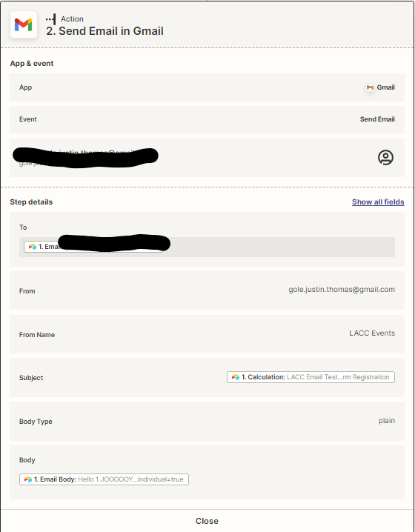Click the Body Type value plain
Image resolution: width=415 pixels, height=532 pixels.
point(387,421)
